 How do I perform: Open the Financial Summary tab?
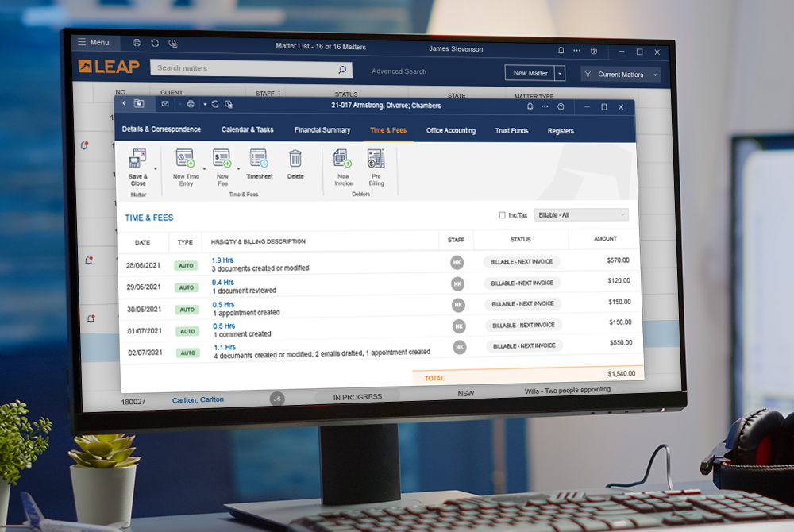click(322, 129)
